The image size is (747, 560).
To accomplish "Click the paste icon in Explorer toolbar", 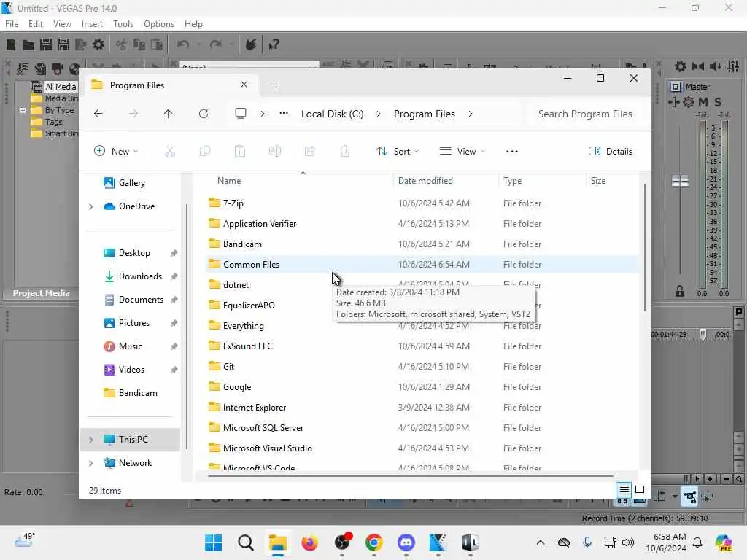I will 240,152.
